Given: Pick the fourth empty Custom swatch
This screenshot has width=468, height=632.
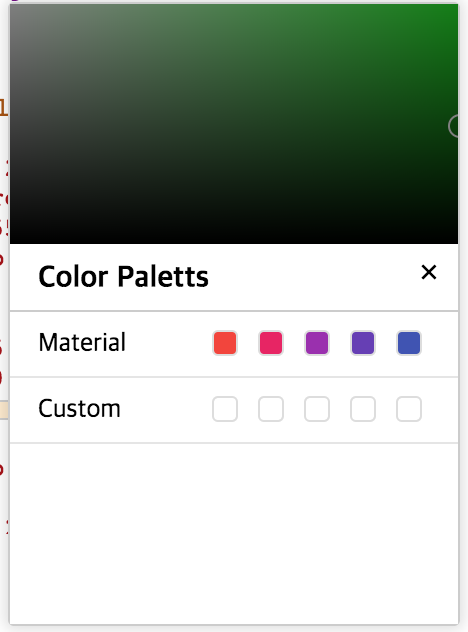Looking at the screenshot, I should coord(363,409).
